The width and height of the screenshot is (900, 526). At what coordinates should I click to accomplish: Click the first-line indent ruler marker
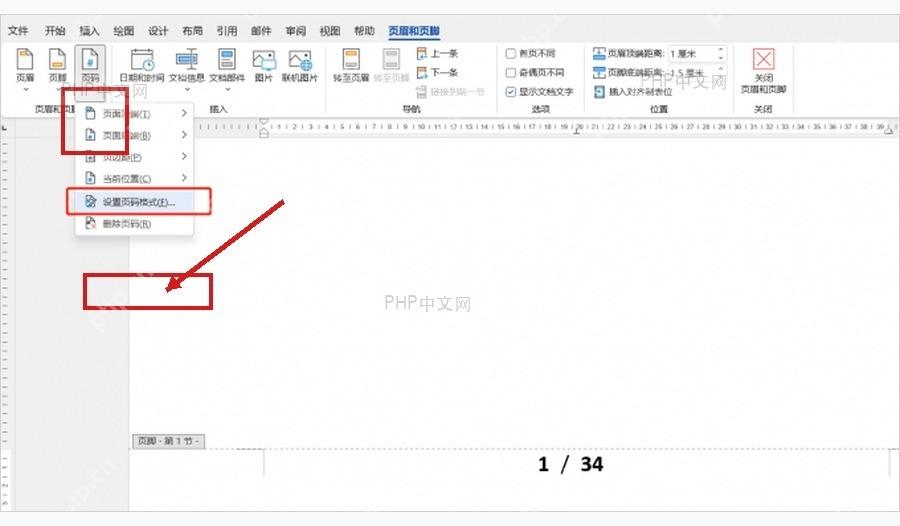coord(263,122)
